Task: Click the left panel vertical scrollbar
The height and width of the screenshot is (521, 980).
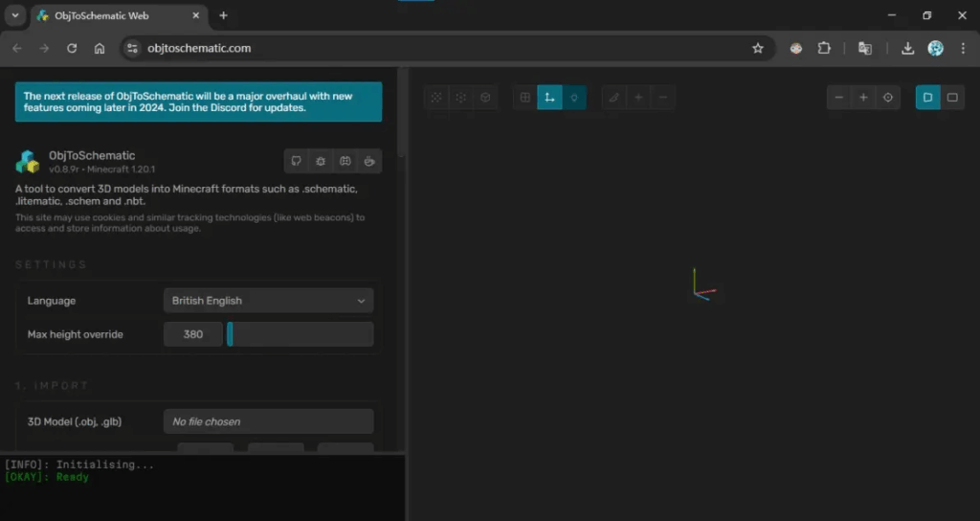Action: pos(401,113)
